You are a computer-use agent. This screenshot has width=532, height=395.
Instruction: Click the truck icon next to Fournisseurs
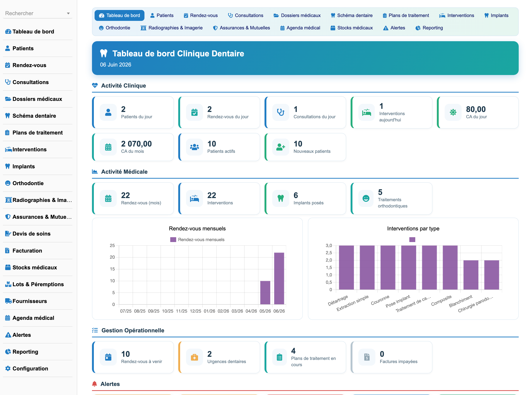coord(8,301)
